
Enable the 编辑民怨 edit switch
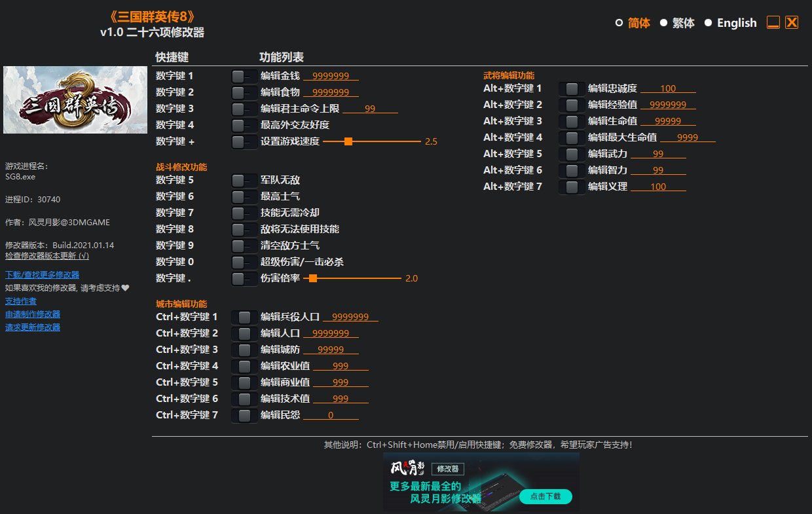click(x=244, y=414)
